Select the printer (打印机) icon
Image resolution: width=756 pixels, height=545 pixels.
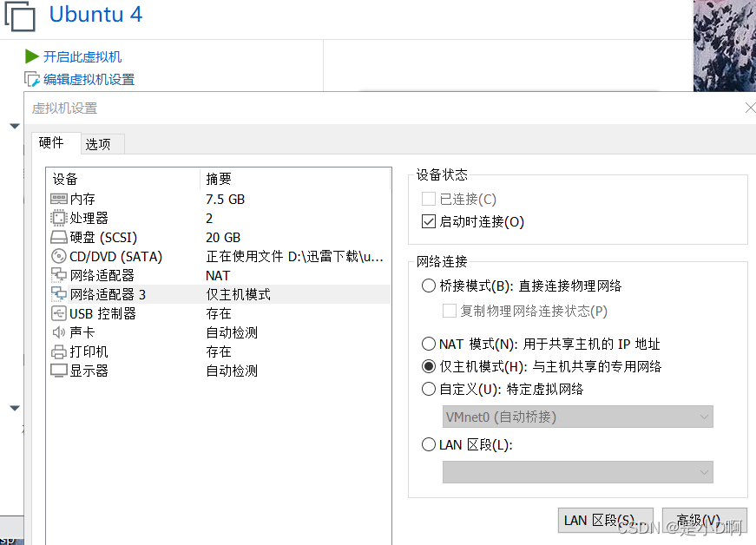click(59, 351)
